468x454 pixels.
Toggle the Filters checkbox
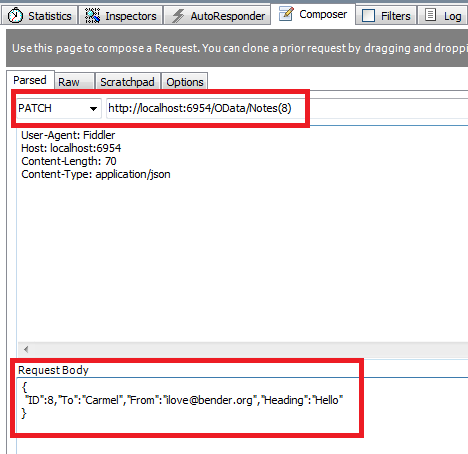pos(368,15)
